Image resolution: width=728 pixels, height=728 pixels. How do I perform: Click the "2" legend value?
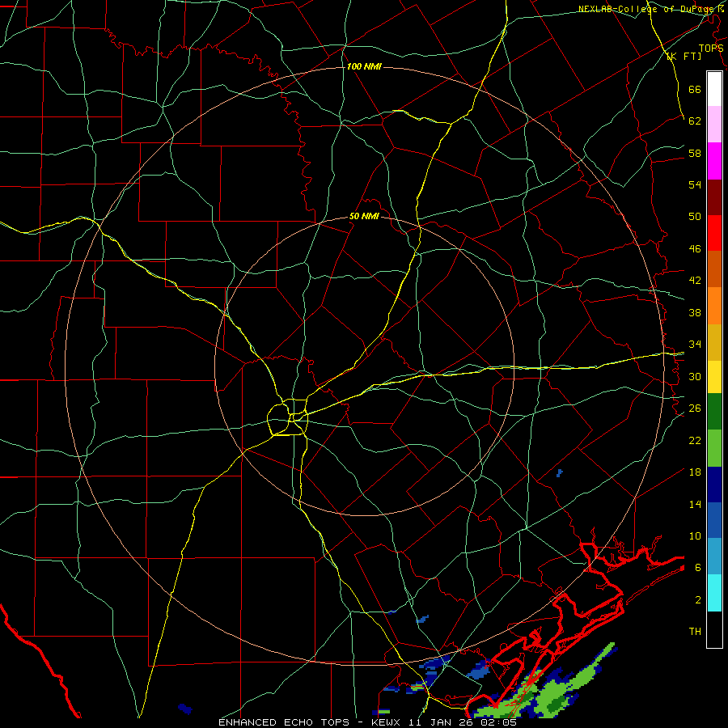click(698, 600)
